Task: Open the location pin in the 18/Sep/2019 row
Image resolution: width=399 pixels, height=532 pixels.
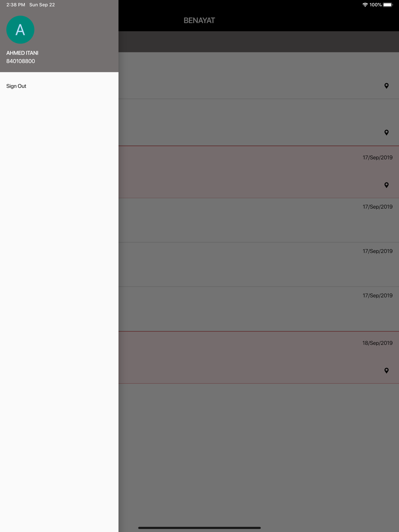Action: 386,370
